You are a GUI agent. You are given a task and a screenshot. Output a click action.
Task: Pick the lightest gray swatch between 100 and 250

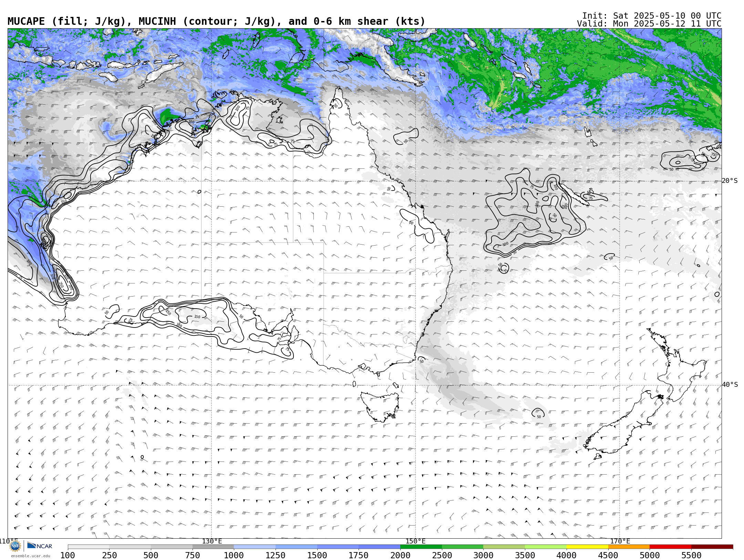tap(89, 547)
